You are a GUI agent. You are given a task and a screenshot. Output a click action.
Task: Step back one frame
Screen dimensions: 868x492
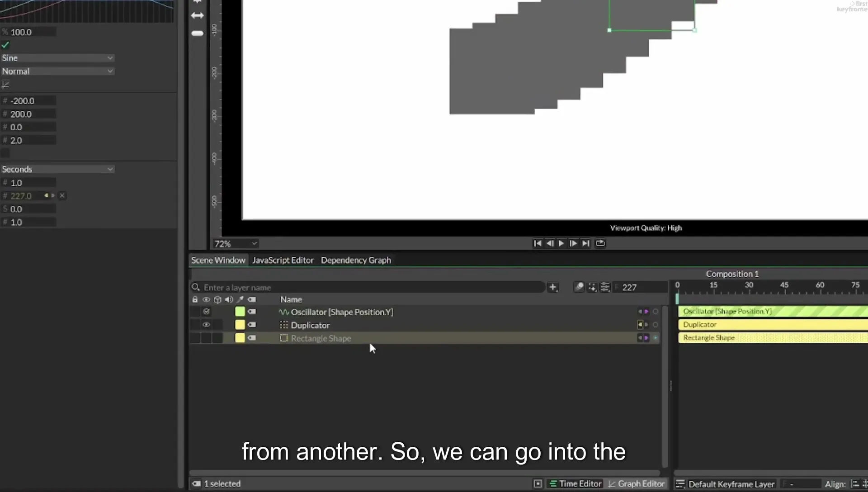click(x=550, y=243)
